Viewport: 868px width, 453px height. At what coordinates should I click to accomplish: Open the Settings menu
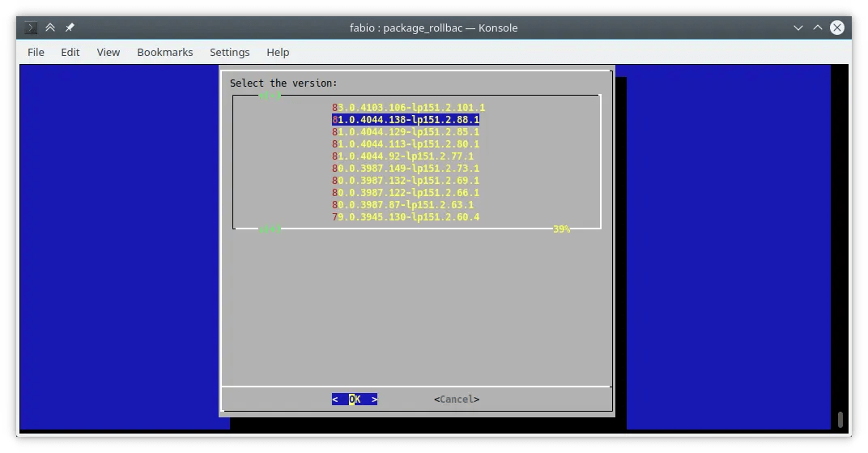(x=230, y=52)
